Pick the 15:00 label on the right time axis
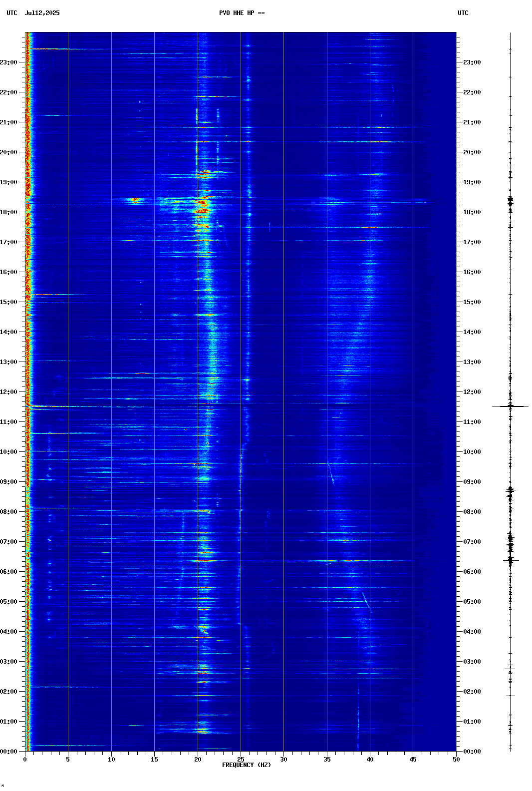This screenshot has width=532, height=791. point(472,302)
